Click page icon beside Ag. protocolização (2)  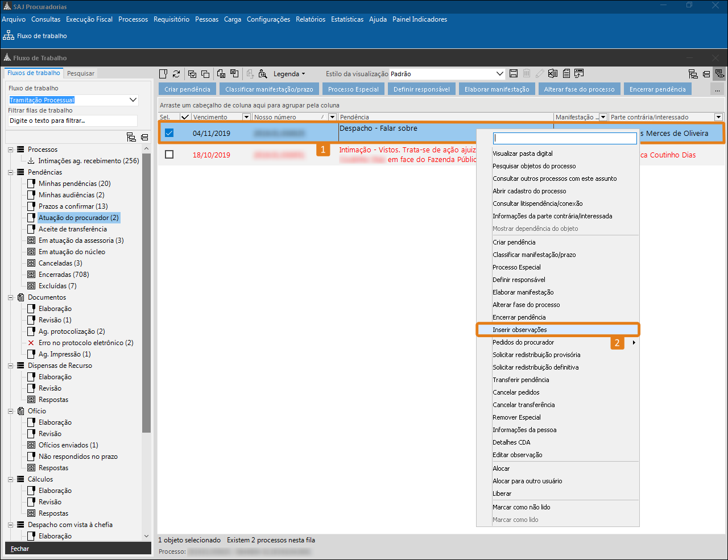tap(31, 331)
